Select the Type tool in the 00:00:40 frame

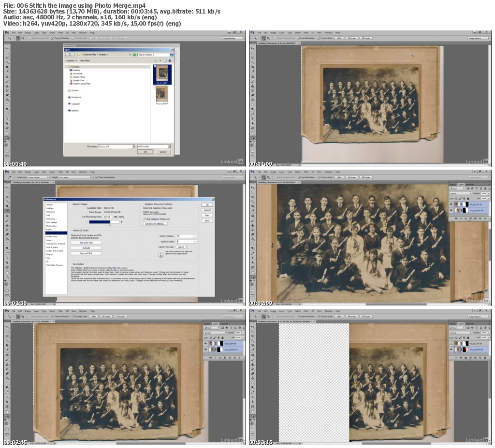[7, 119]
